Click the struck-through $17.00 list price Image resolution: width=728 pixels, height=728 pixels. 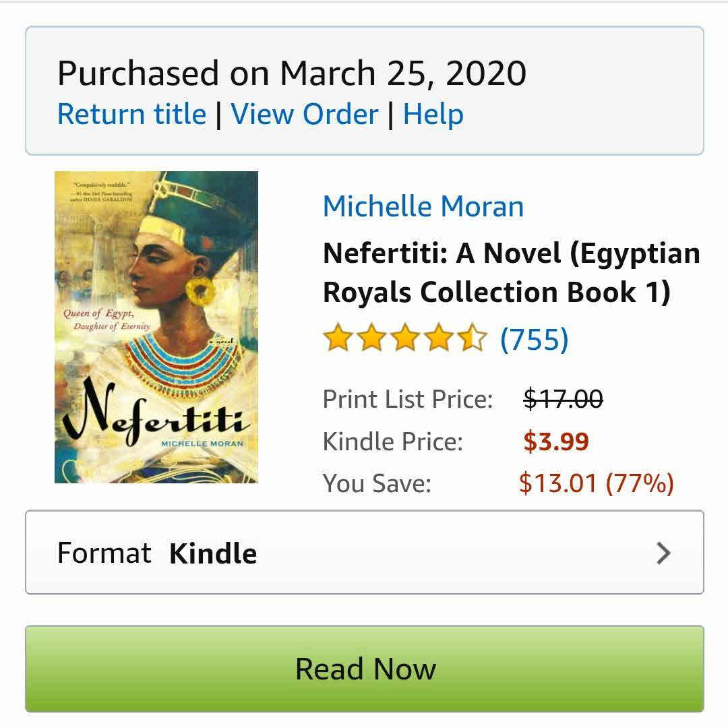[x=563, y=399]
